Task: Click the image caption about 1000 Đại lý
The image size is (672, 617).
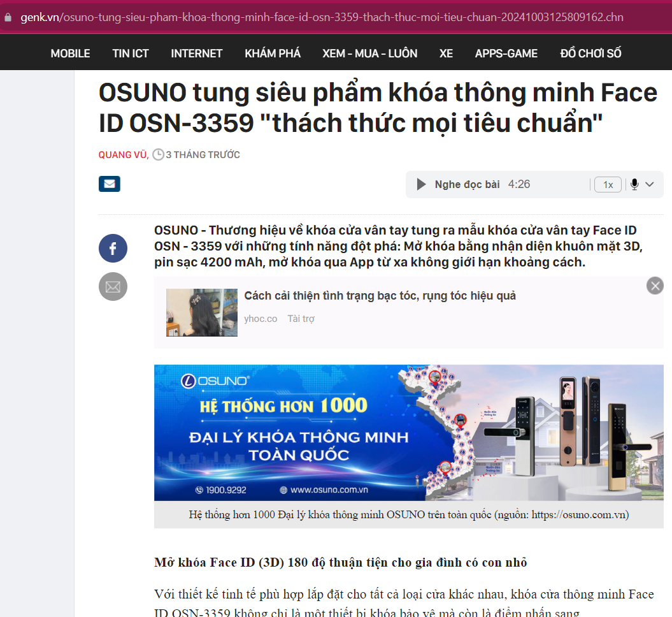Action: coord(409,514)
